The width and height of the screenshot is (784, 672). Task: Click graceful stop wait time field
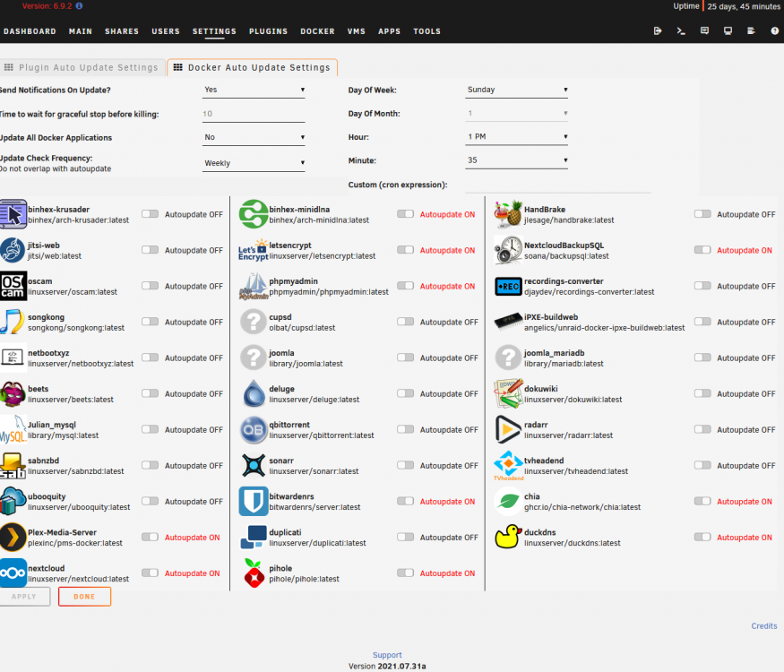point(254,114)
